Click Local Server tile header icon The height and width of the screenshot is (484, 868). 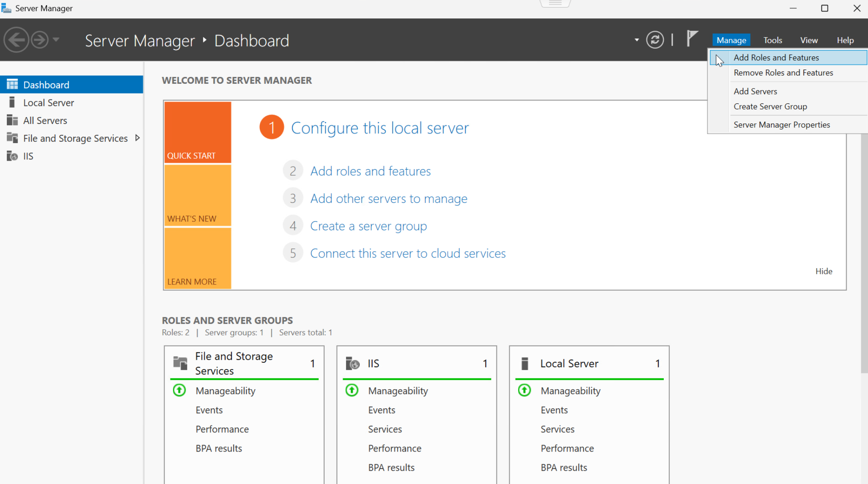coord(525,364)
